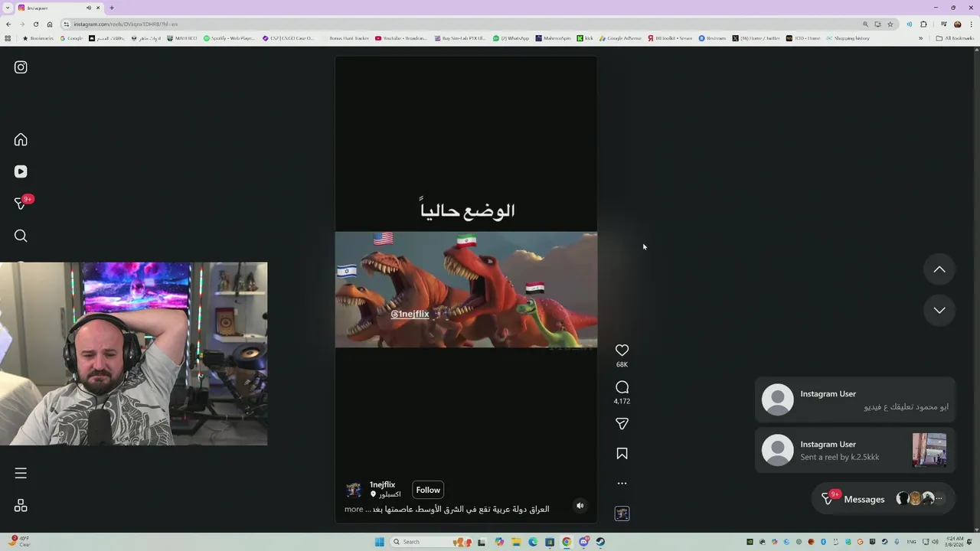Open the Search magnifier in sidebar
This screenshot has height=551, width=980.
pyautogui.click(x=21, y=236)
